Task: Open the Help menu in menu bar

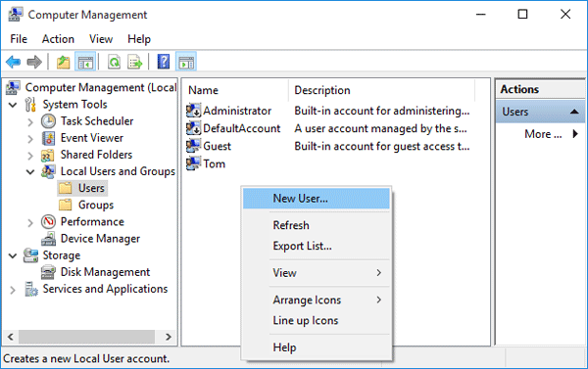Action: click(139, 39)
